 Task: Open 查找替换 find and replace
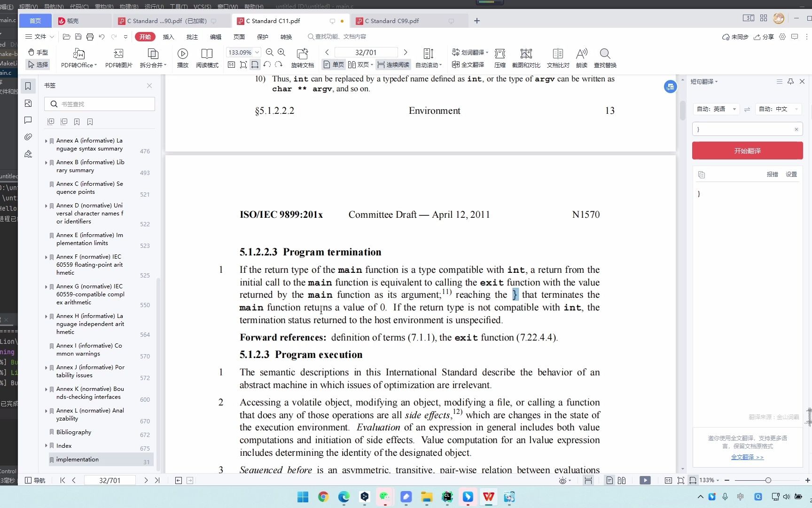coord(605,58)
